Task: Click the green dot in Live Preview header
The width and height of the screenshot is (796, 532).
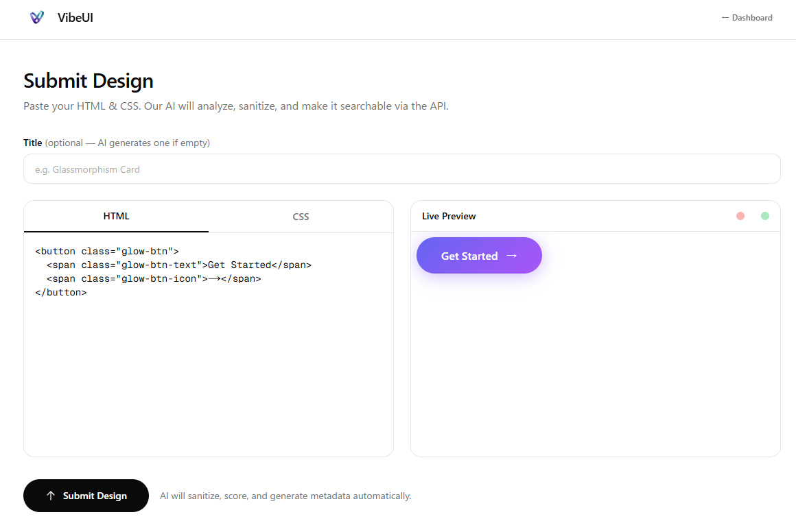Action: tap(765, 216)
